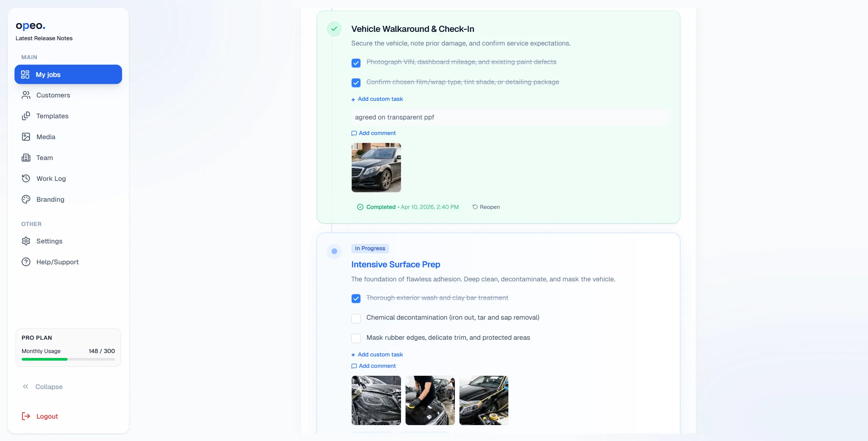Add custom task in Vehicle Walkaround step
The image size is (868, 441).
[377, 99]
